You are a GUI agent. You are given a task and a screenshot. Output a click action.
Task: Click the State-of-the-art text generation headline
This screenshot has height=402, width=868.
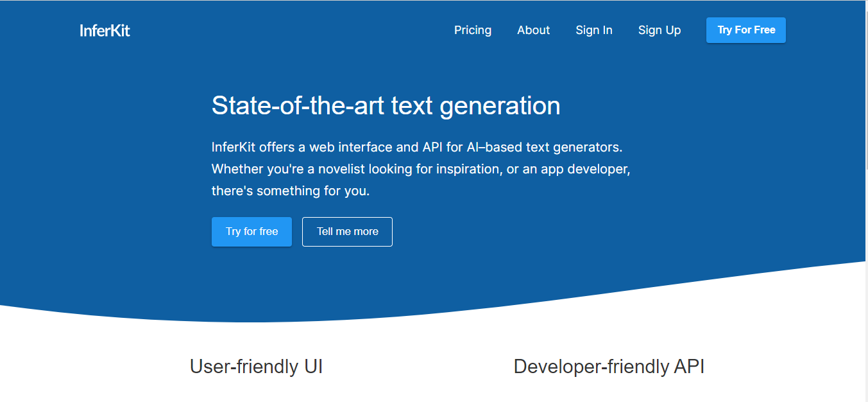pyautogui.click(x=386, y=105)
